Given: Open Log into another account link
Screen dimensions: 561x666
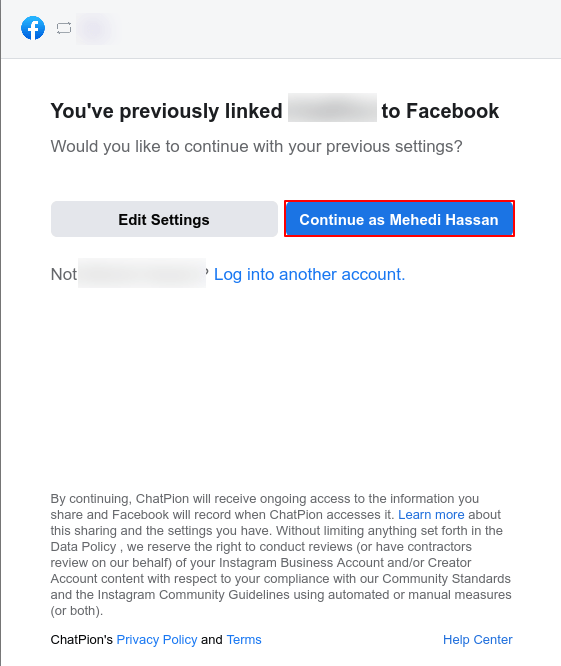Looking at the screenshot, I should [309, 274].
